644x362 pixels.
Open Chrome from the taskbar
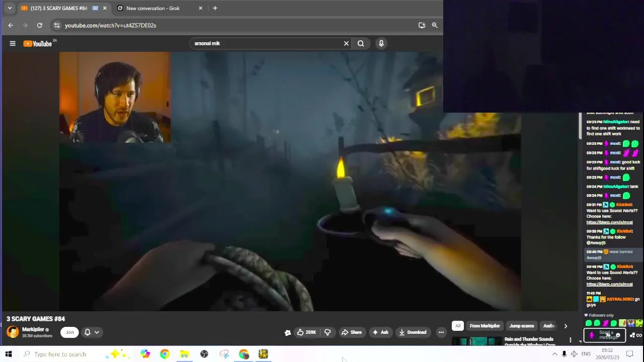(165, 354)
